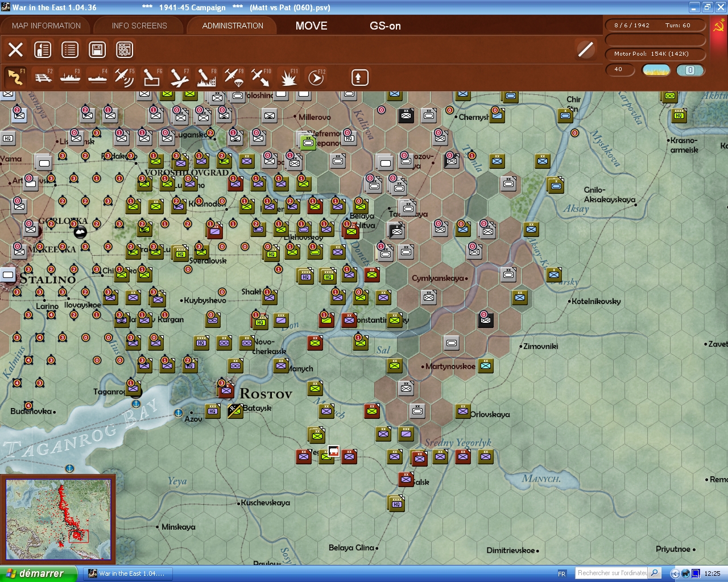Select the F2 rail movement mode icon

pyautogui.click(x=43, y=77)
